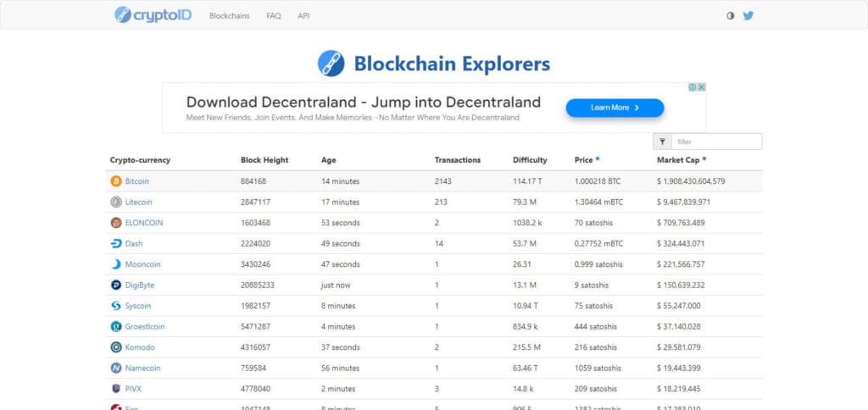Open the Twitter bird icon link
Screen dimensions: 868x410
coord(748,15)
